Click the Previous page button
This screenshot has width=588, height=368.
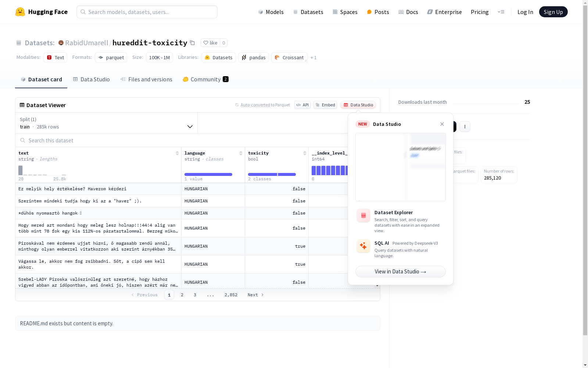click(144, 295)
